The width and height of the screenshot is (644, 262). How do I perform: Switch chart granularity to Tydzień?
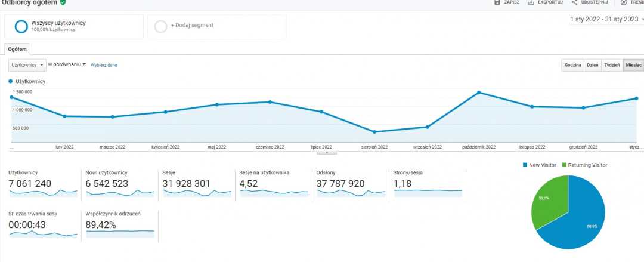coord(612,65)
